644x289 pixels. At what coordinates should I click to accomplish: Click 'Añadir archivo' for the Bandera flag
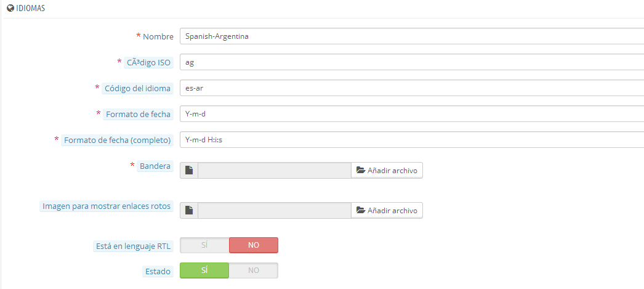[387, 171]
